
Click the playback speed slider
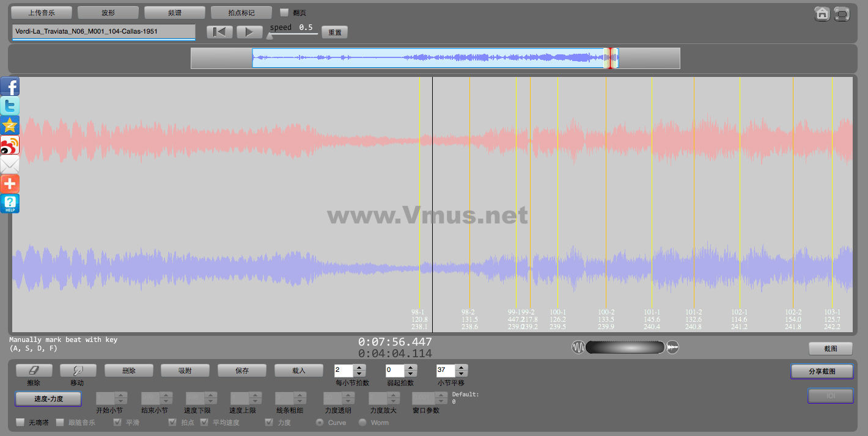293,35
